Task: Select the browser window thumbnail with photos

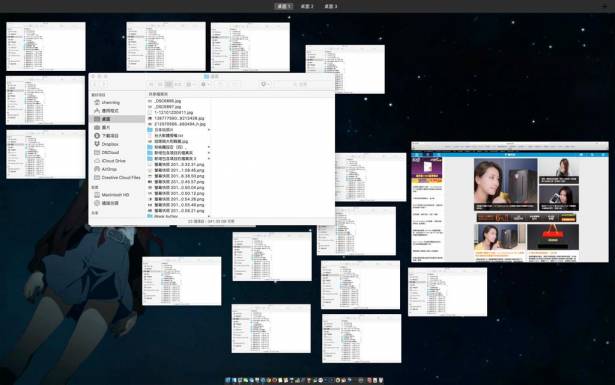Action: (510, 202)
